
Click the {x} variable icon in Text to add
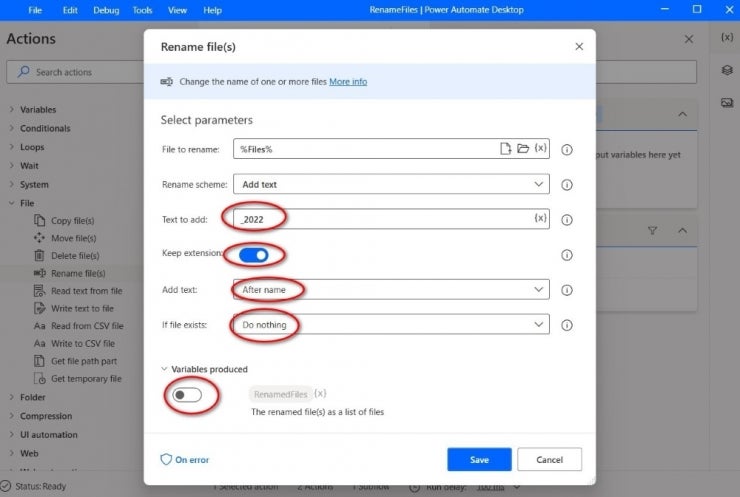point(540,218)
